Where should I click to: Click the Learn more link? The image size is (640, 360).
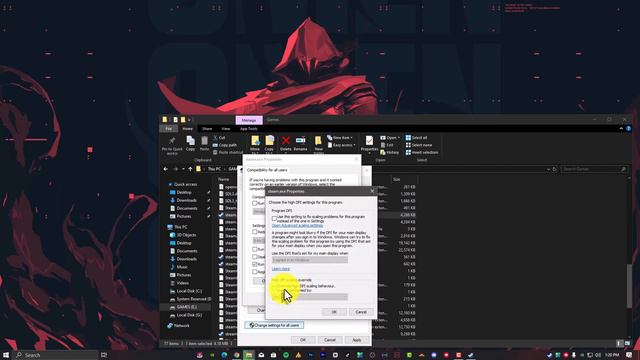(281, 269)
